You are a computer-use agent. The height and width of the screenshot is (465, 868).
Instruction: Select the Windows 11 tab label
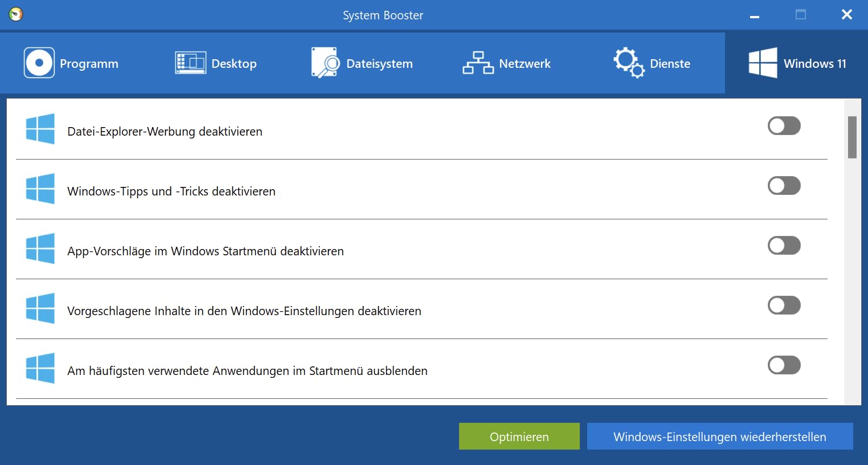[x=814, y=63]
